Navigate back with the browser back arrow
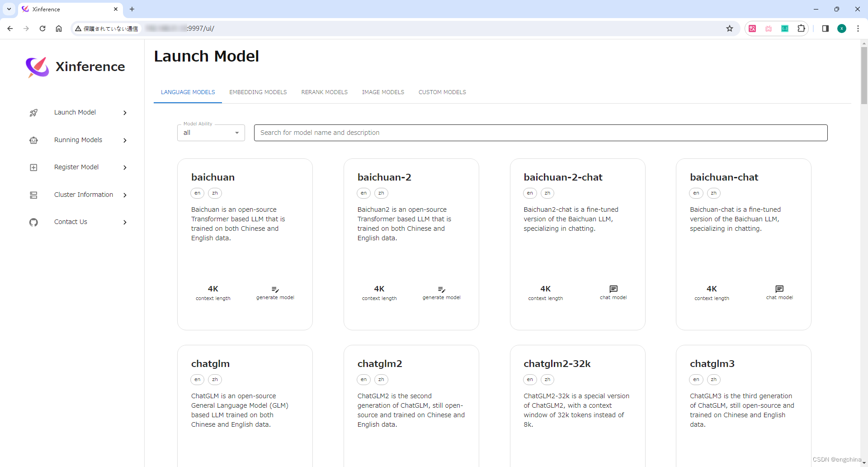Image resolution: width=868 pixels, height=467 pixels. pos(10,29)
